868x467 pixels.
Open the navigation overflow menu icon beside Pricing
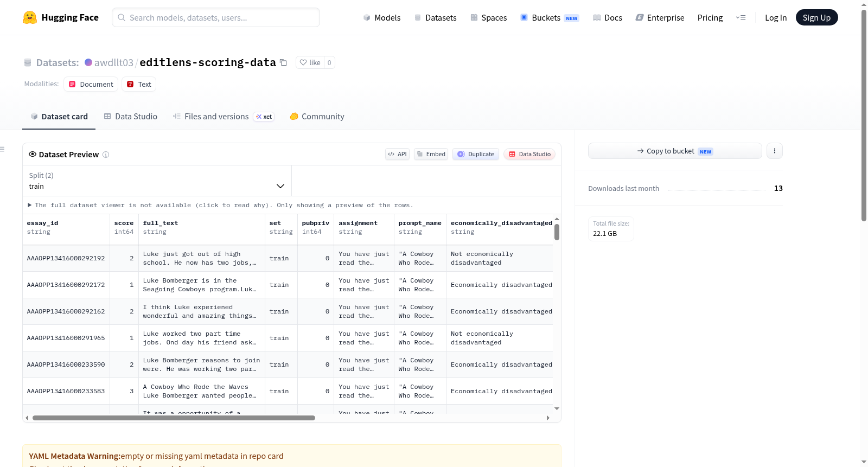point(741,17)
